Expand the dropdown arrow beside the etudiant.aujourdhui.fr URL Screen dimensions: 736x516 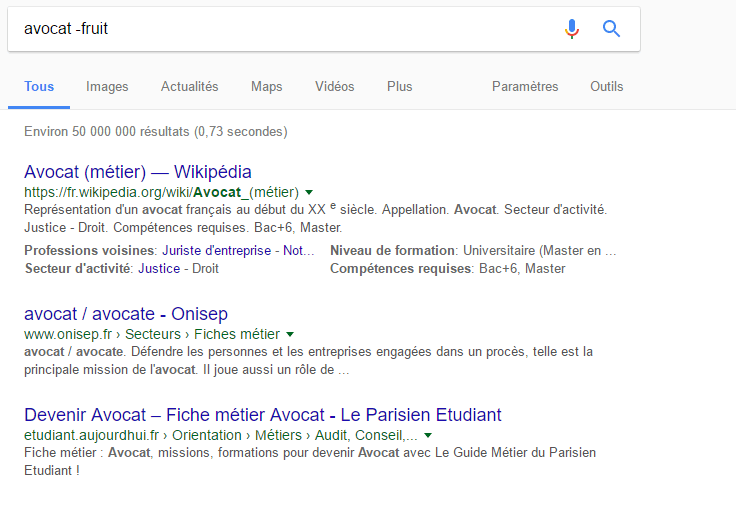point(428,436)
